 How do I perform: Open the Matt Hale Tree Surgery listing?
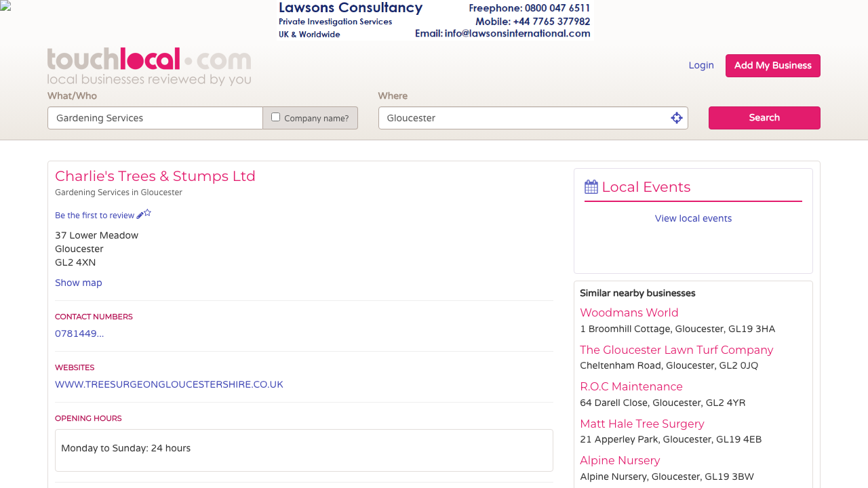pos(642,424)
